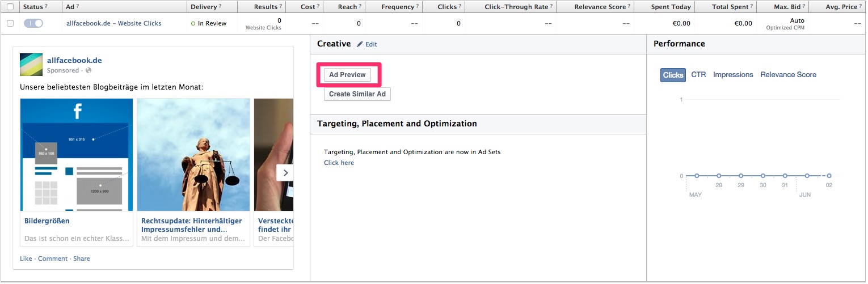Click Comment under the ad preview
This screenshot has width=868, height=284.
pyautogui.click(x=53, y=258)
